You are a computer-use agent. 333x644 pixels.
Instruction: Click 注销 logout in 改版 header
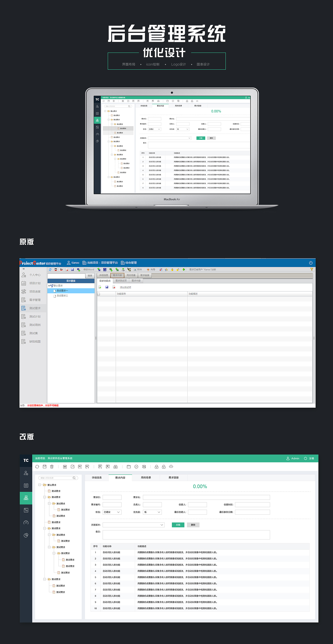[x=309, y=458]
